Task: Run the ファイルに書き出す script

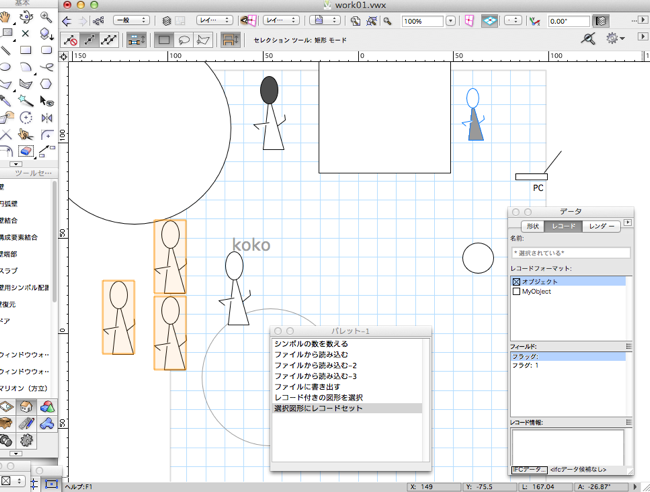Action: tap(308, 386)
